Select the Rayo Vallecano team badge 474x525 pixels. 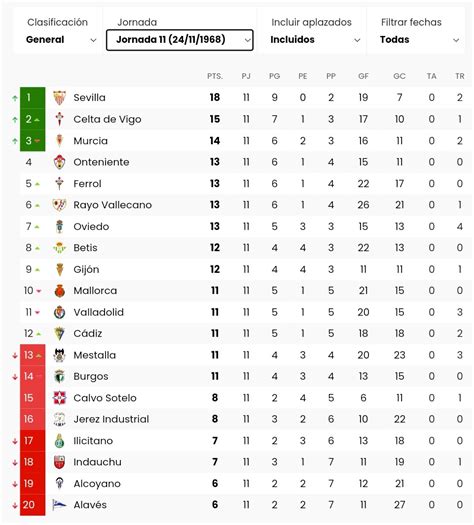60,205
